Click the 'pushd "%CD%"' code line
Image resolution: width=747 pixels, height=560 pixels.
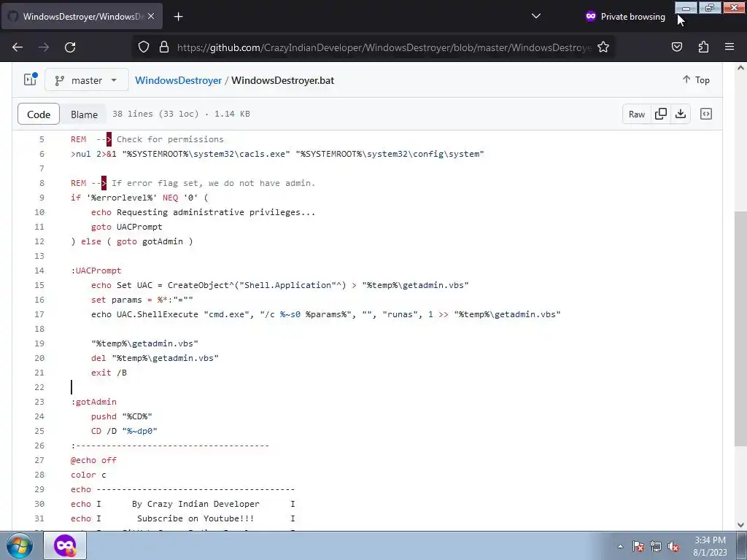coord(122,416)
